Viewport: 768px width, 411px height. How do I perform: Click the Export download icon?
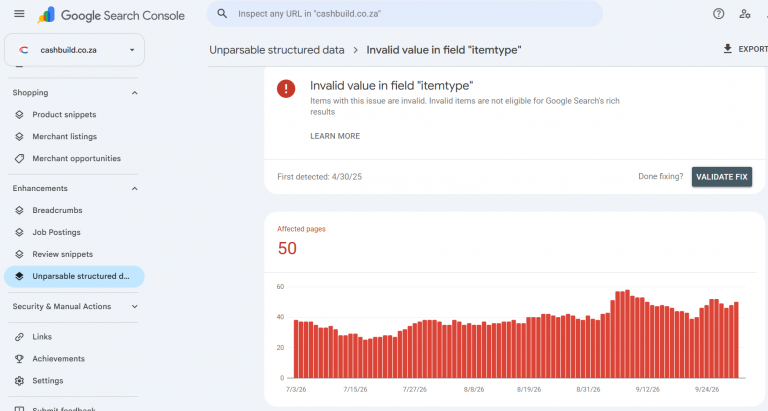[x=728, y=48]
